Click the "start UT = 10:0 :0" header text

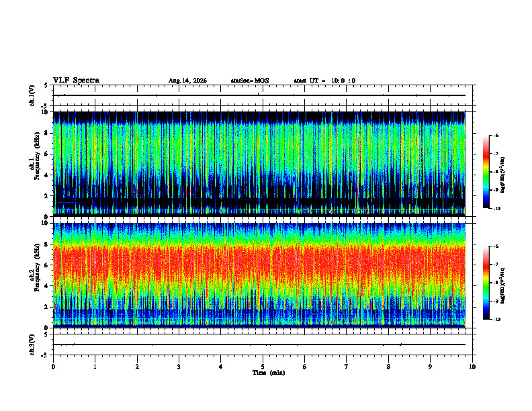pyautogui.click(x=324, y=81)
